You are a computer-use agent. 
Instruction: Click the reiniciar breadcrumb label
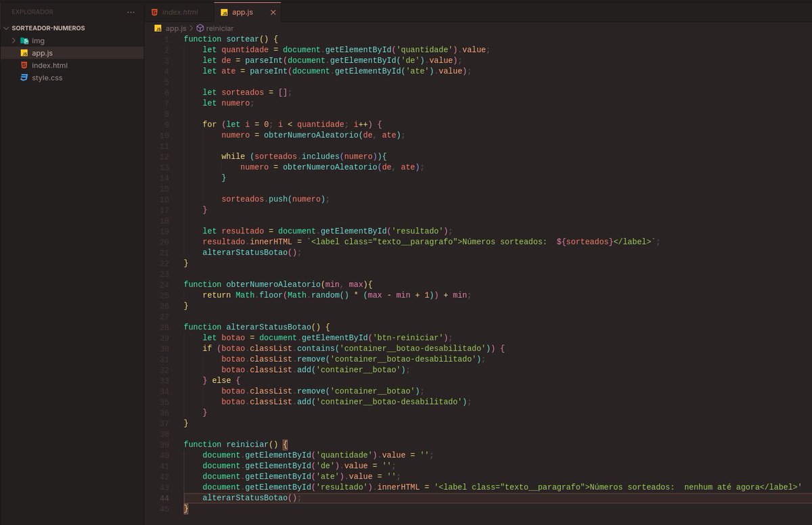[219, 28]
